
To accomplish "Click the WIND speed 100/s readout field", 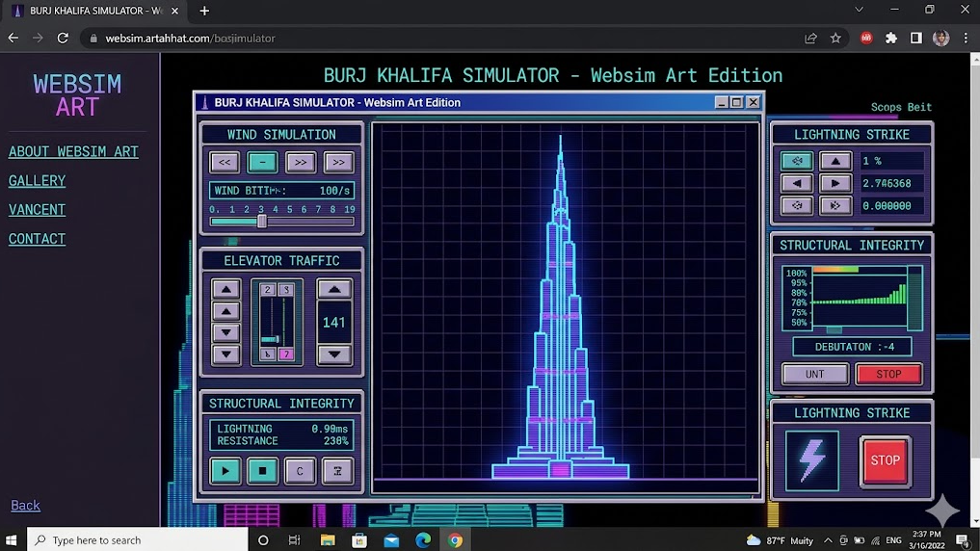I will point(281,191).
